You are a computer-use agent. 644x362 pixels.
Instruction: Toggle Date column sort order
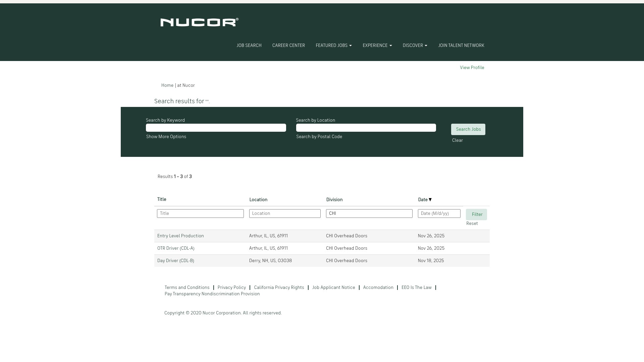(x=425, y=200)
